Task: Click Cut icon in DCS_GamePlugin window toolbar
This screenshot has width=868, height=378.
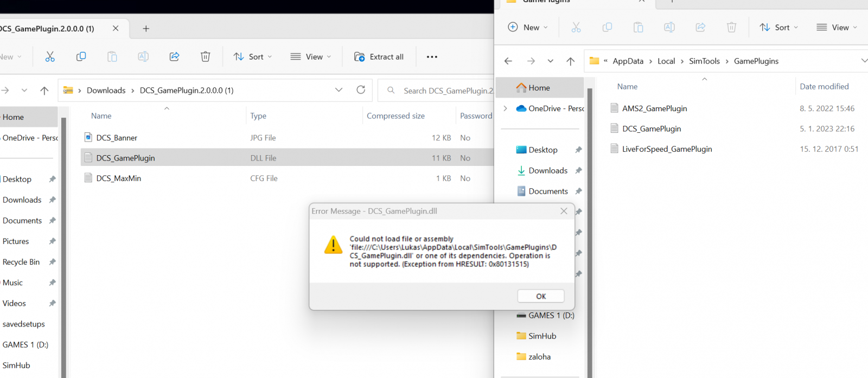Action: pos(50,56)
